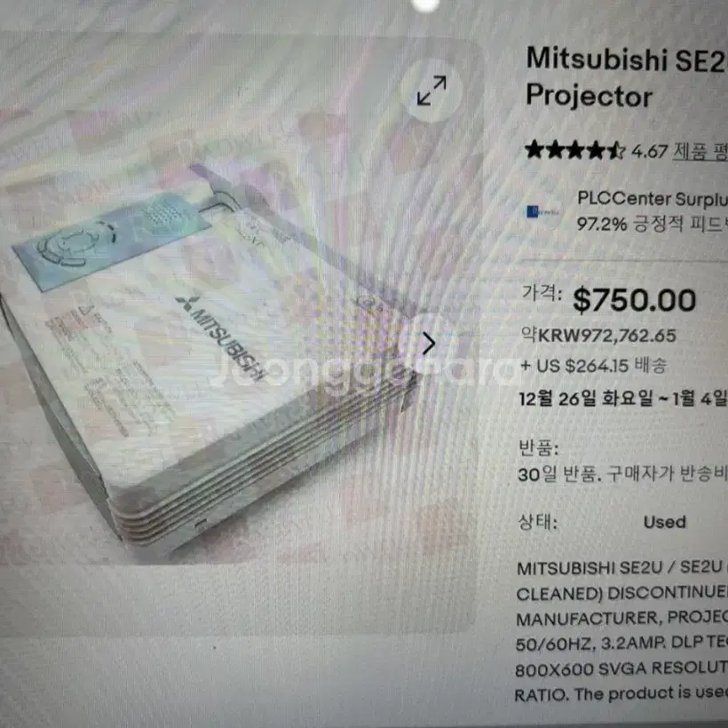Image resolution: width=728 pixels, height=728 pixels.
Task: Open the PLCCenter seller logo
Action: [542, 212]
